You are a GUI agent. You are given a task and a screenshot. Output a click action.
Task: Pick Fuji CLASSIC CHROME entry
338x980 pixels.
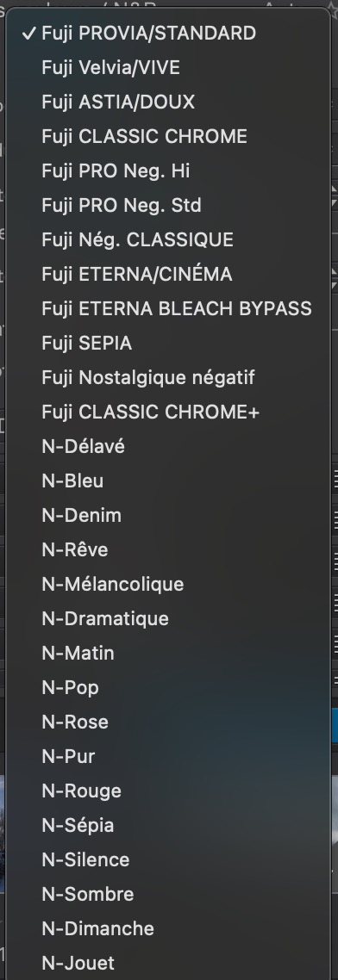pos(168,136)
